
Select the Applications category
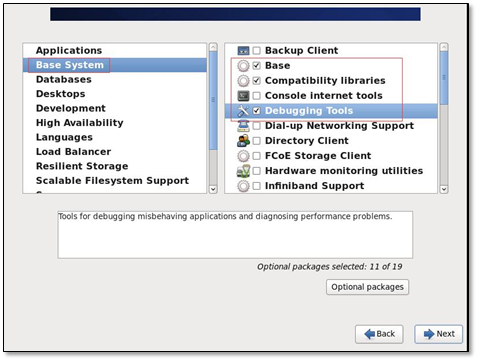pyautogui.click(x=115, y=51)
